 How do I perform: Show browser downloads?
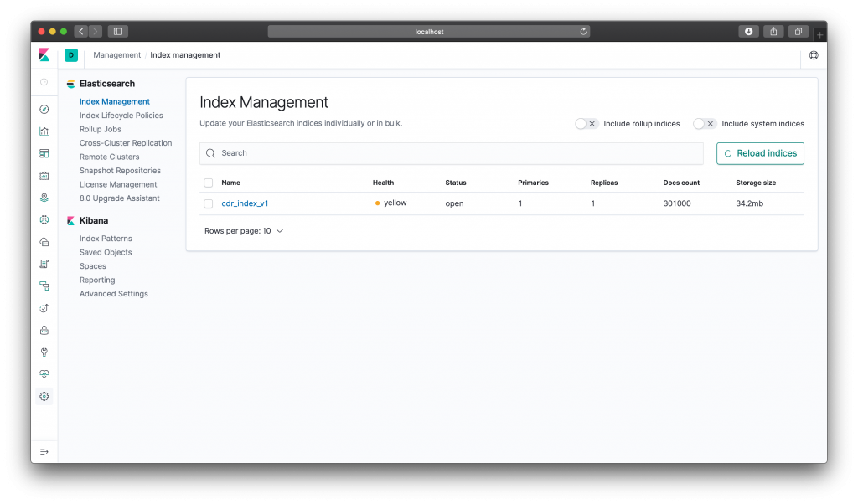tap(748, 32)
